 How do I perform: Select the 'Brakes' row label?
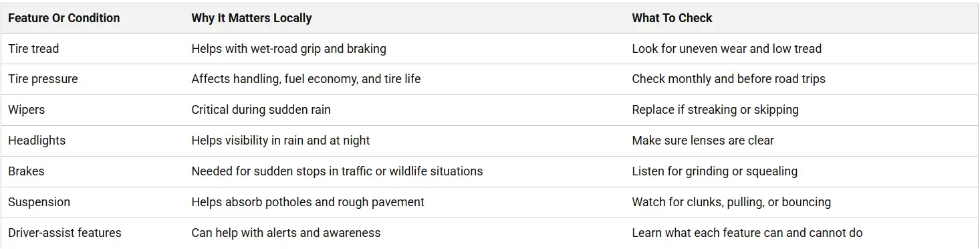[x=26, y=171]
